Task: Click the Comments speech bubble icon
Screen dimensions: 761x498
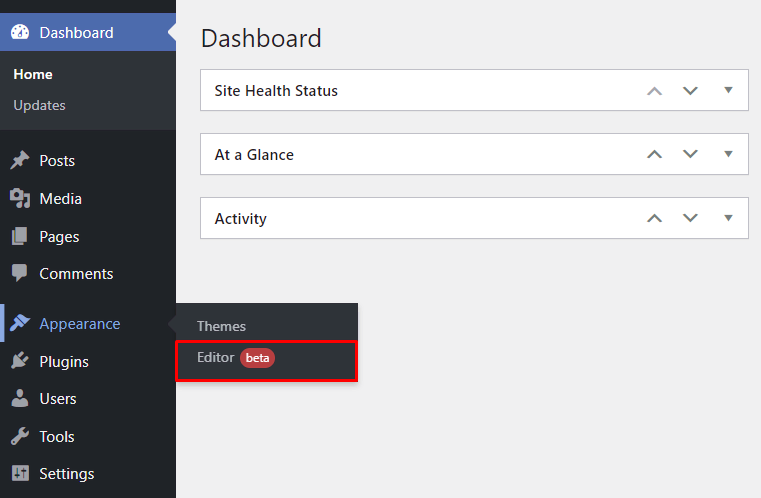Action: point(20,273)
